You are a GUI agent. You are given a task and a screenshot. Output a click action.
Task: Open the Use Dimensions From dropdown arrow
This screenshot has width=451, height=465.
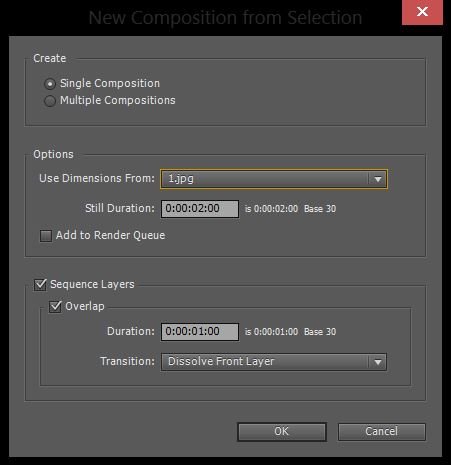[x=377, y=179]
